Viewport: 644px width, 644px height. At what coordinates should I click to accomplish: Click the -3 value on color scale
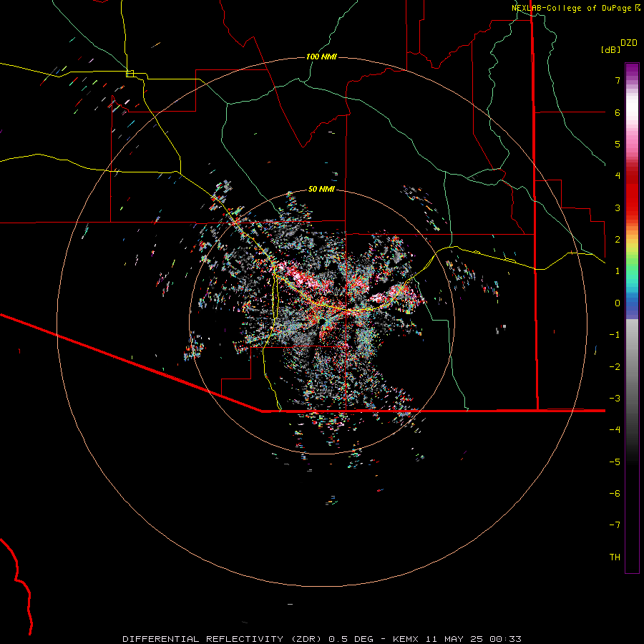tap(615, 399)
